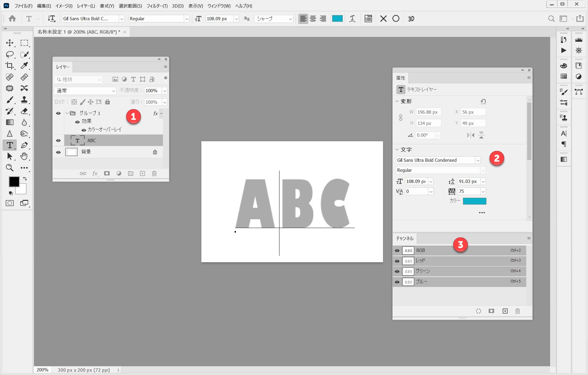Select the Zoom tool

(x=10, y=168)
